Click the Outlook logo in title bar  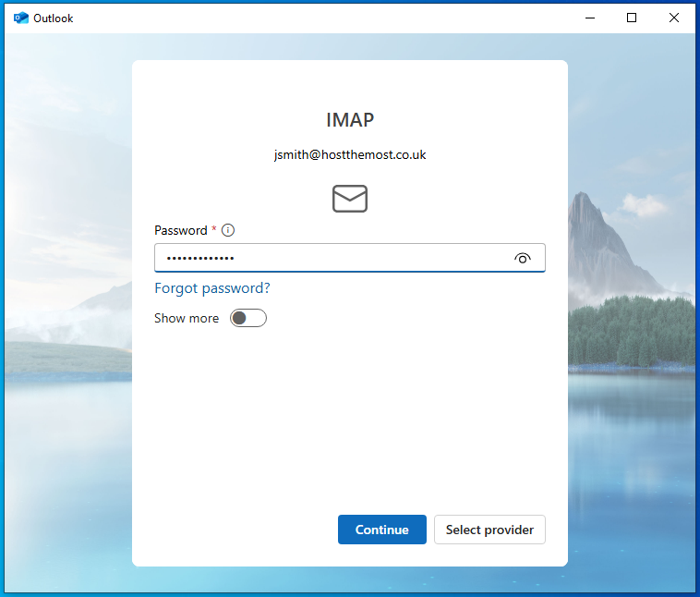pyautogui.click(x=21, y=18)
